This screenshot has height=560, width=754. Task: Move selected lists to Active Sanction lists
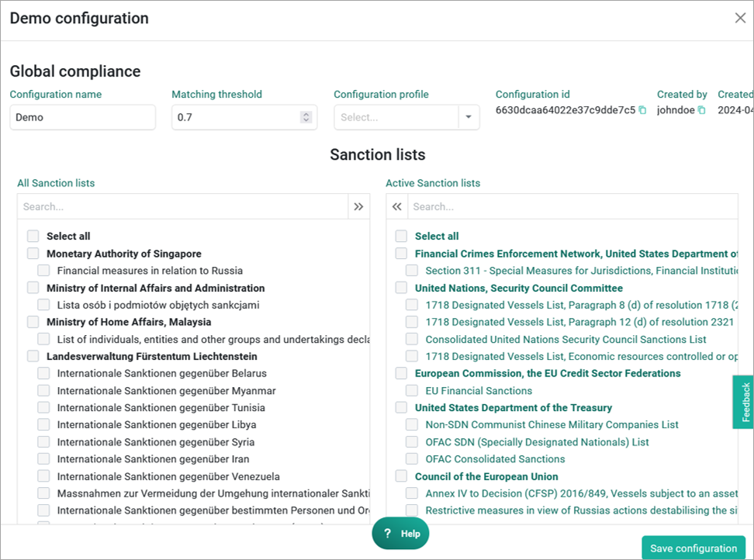[358, 206]
